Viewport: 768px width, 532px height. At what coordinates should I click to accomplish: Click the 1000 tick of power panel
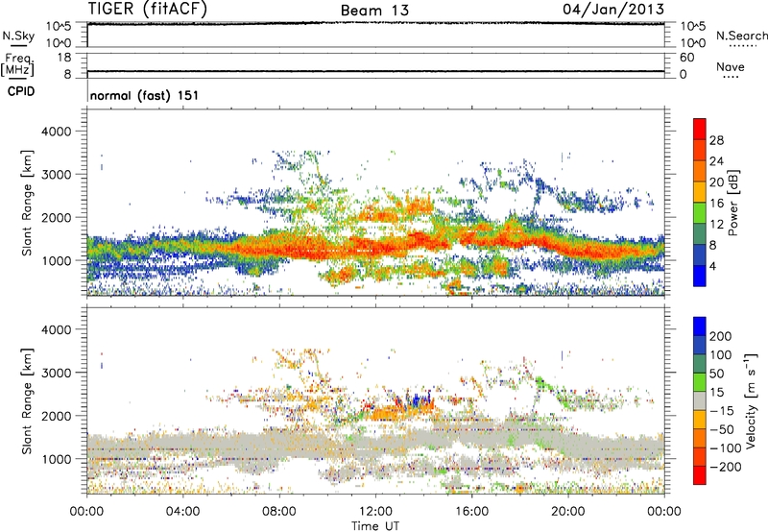click(x=56, y=260)
